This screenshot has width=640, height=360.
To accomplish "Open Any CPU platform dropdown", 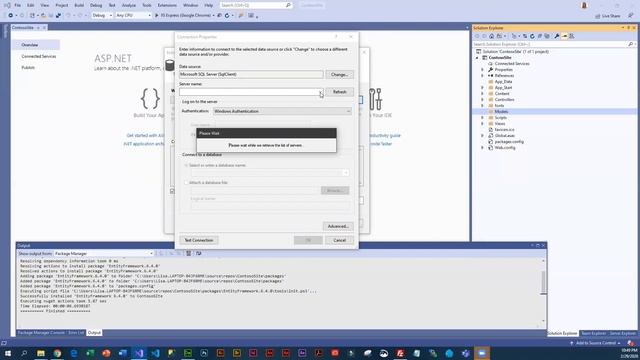I will [133, 16].
